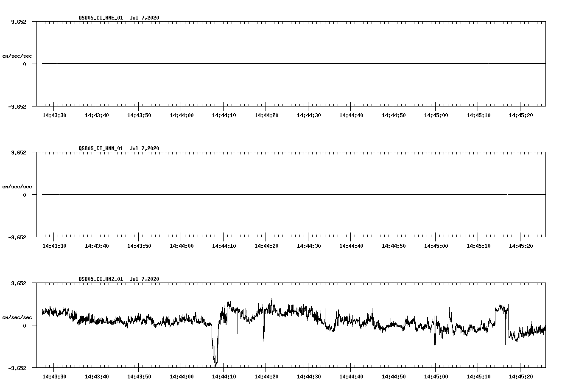Click the cm/sec/sec unit label of HNE plot
The width and height of the screenshot is (576, 392).
(x=17, y=56)
